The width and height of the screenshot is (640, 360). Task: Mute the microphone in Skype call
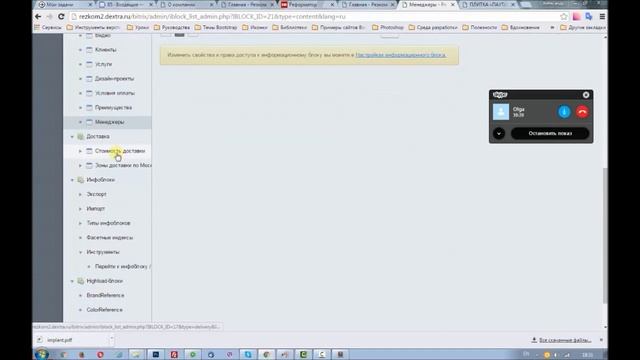564,112
